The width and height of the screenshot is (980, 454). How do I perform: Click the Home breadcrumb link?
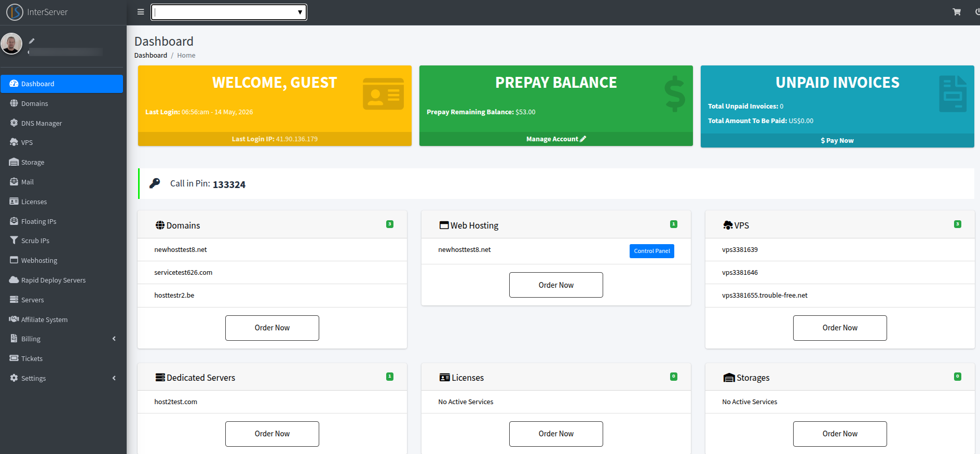tap(186, 55)
